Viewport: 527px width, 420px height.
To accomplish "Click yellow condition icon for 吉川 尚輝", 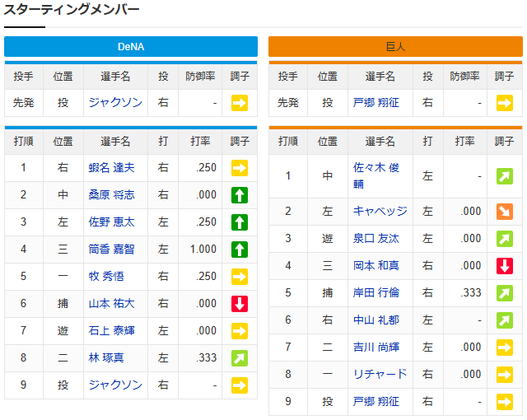I will [505, 348].
